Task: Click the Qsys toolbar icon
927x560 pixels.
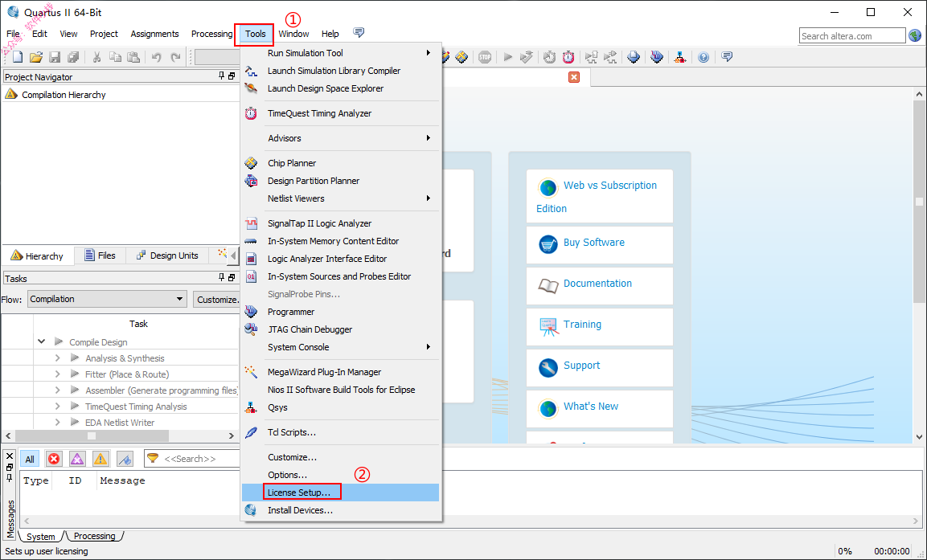Action: [x=680, y=57]
